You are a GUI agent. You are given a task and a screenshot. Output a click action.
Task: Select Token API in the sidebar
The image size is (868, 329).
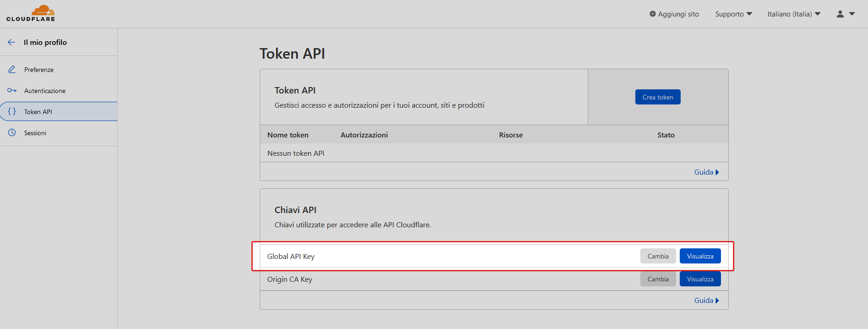click(59, 111)
